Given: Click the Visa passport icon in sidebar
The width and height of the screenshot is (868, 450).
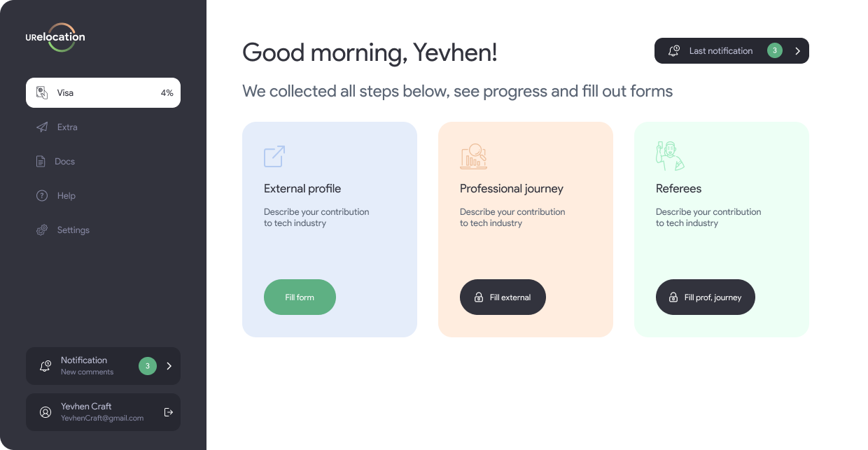Looking at the screenshot, I should coord(42,93).
